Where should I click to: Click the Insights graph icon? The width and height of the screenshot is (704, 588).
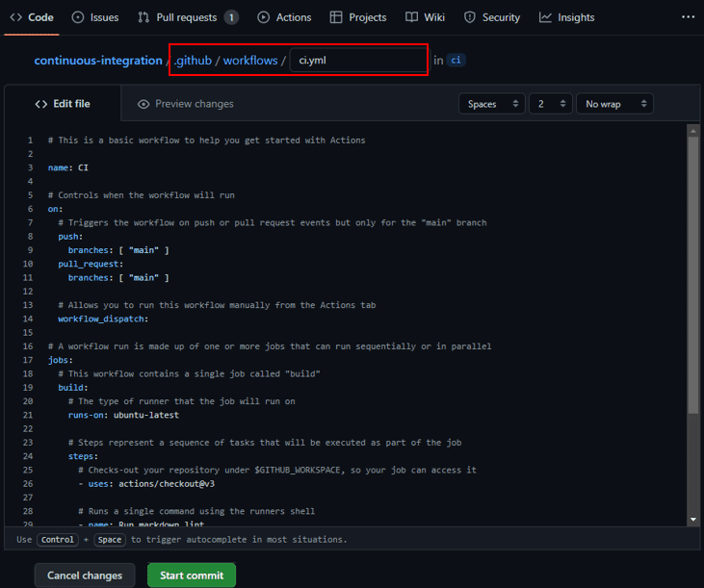coord(545,17)
